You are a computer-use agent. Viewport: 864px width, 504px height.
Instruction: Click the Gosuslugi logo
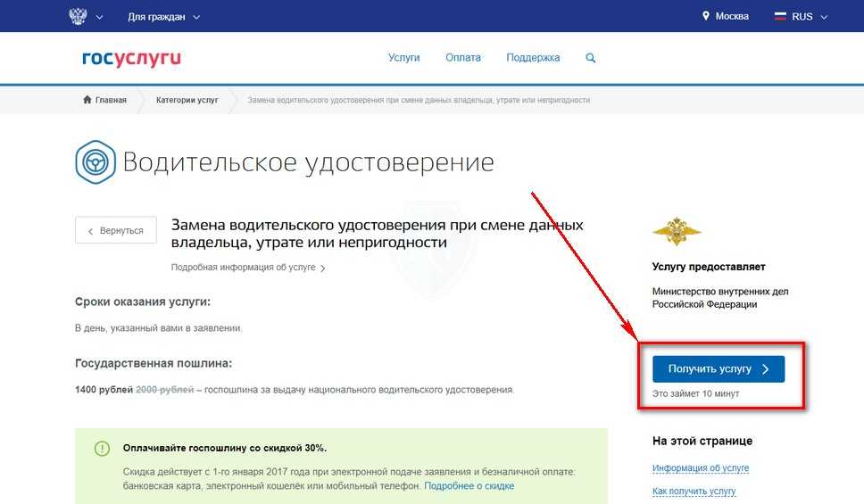tap(131, 59)
